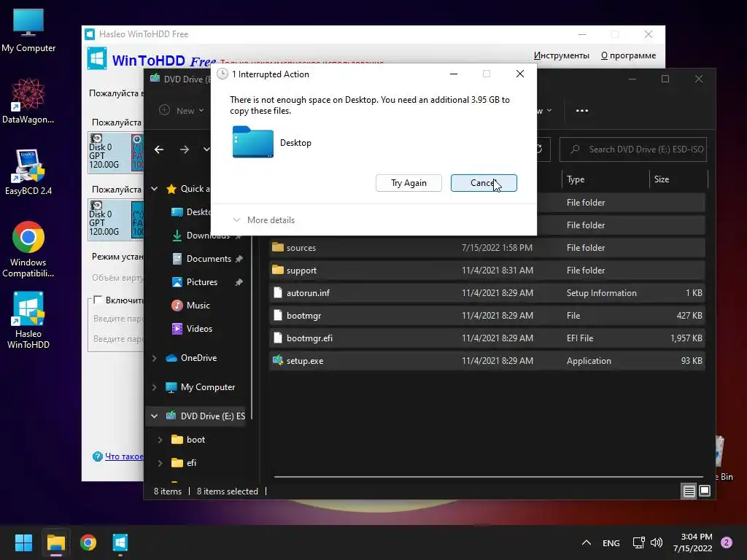Click Что такое help link in WinToHDD
747x560 pixels.
124,456
